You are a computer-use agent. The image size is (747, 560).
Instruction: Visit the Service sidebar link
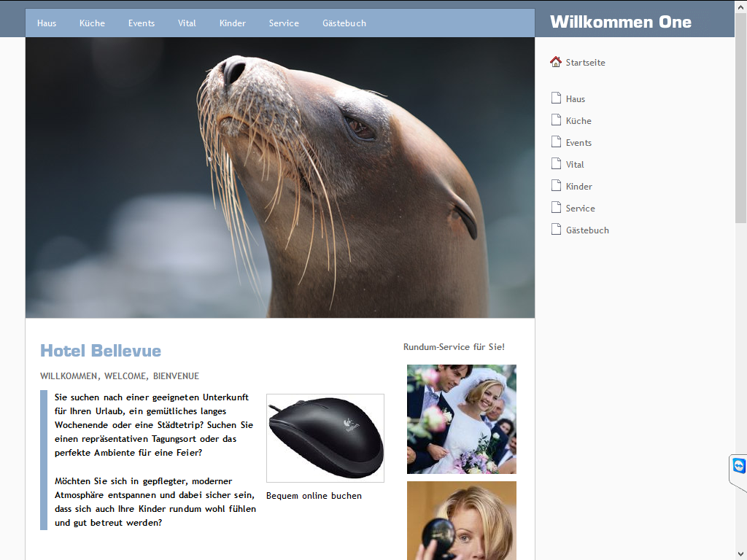pos(580,209)
